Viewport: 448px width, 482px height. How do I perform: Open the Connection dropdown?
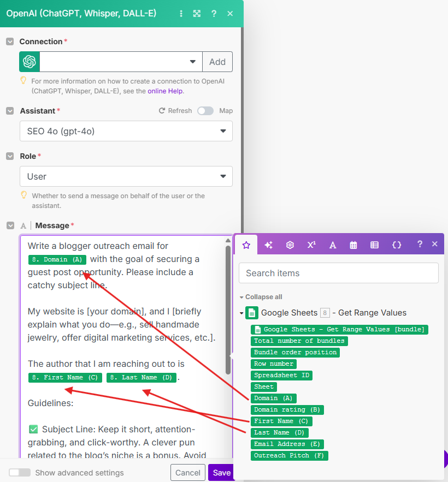(x=121, y=62)
